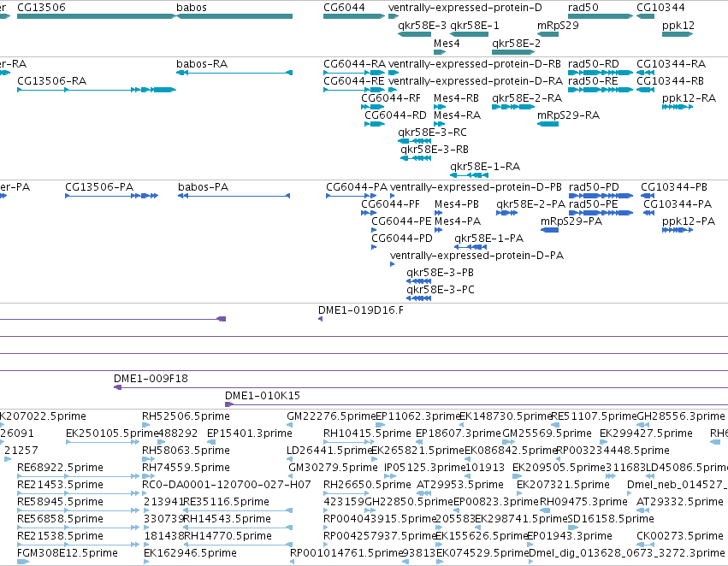Click the babos gene label

pyautogui.click(x=192, y=8)
